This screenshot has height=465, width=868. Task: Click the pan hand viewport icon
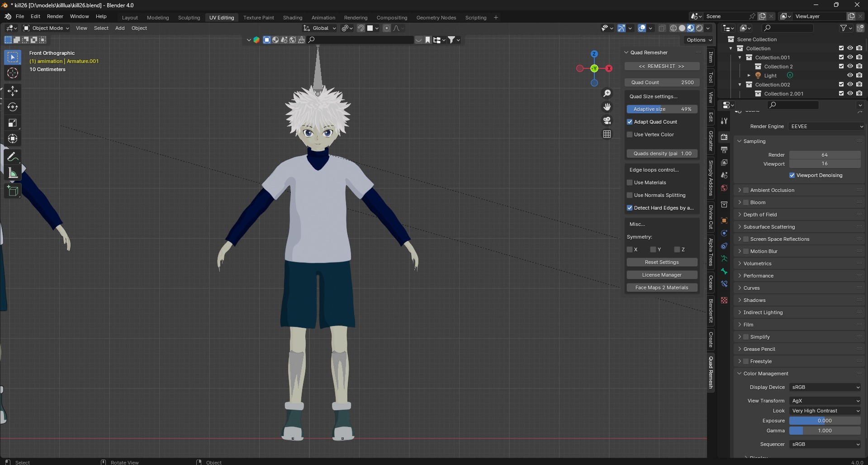click(607, 107)
